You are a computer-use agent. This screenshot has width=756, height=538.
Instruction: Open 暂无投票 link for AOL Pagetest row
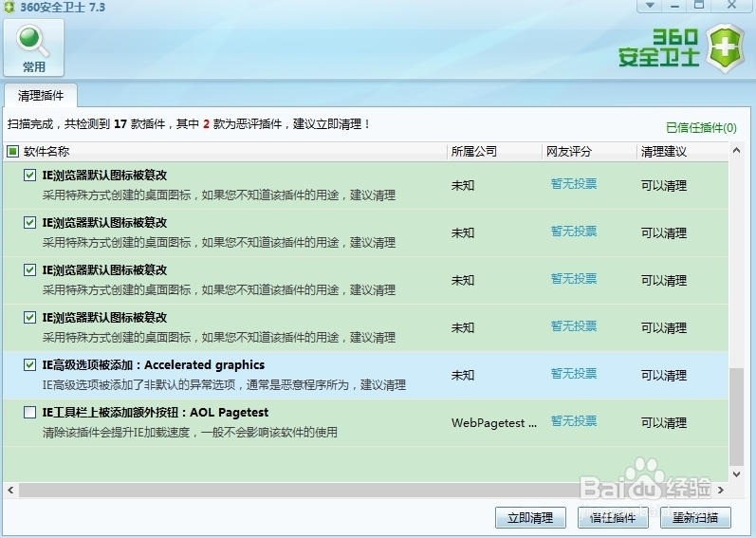(574, 421)
